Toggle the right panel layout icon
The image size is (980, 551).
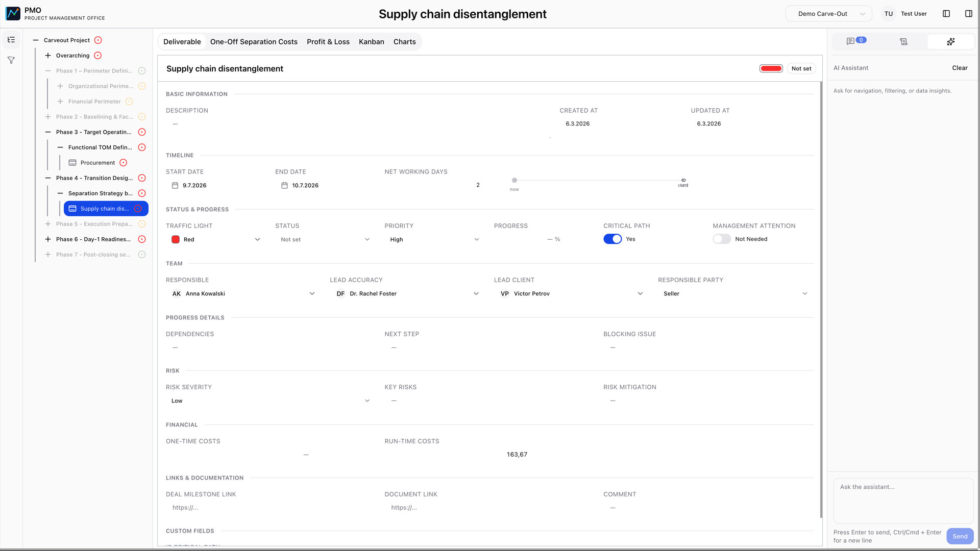coord(969,13)
